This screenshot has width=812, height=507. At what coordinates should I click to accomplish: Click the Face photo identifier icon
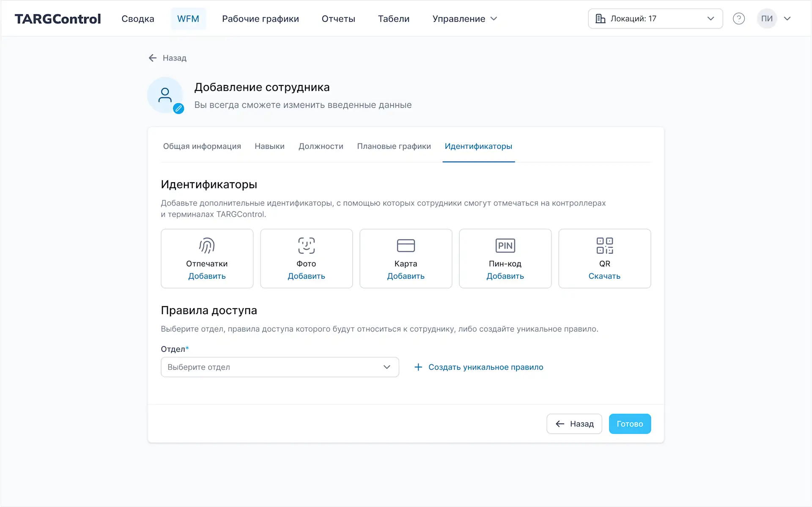[306, 245]
